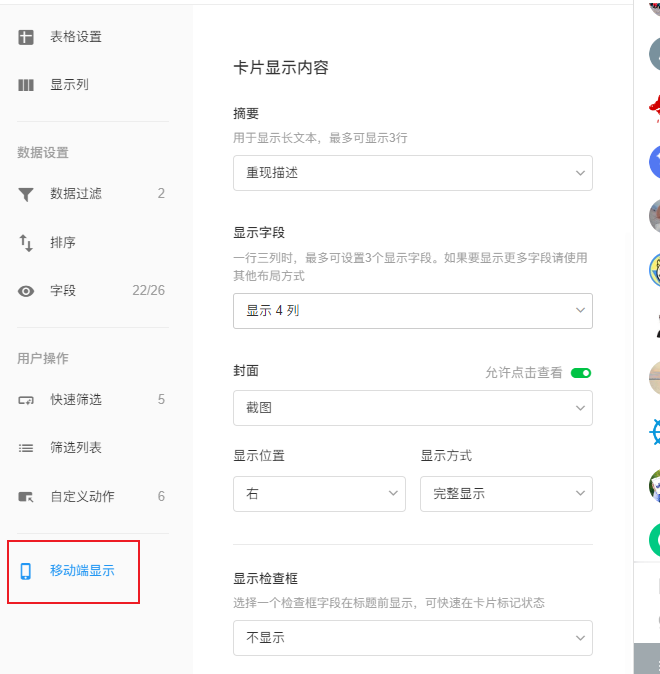Open the 封面 dropdown showing 截图
Viewport: 660px width, 674px height.
click(412, 408)
